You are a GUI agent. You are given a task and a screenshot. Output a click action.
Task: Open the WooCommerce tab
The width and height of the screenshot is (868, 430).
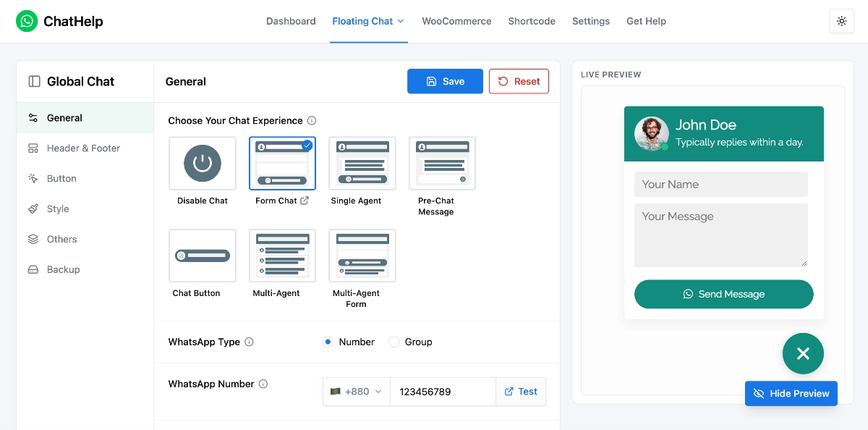tap(456, 21)
